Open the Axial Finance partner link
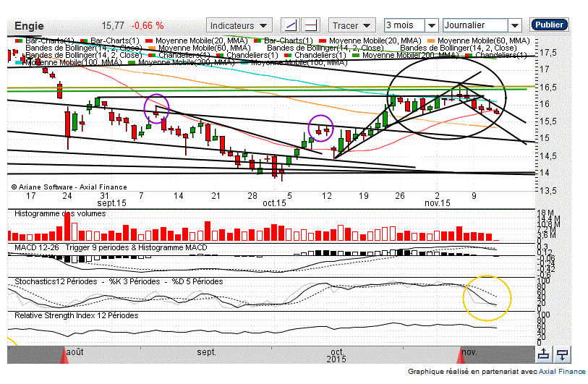Viewport: 588px width, 384px height. click(561, 371)
